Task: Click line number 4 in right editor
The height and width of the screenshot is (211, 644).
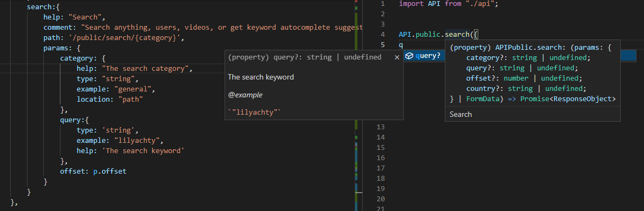Action: tap(382, 35)
